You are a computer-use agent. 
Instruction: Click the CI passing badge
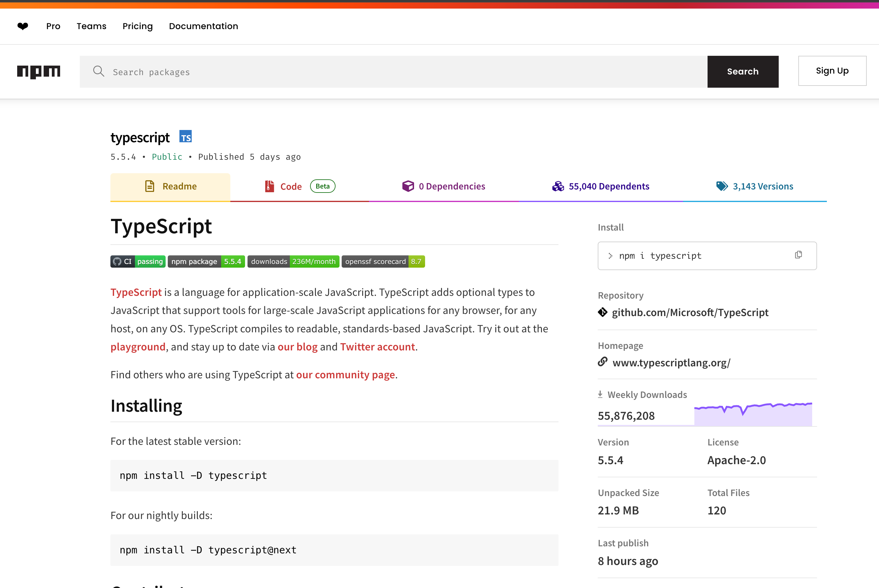(138, 262)
